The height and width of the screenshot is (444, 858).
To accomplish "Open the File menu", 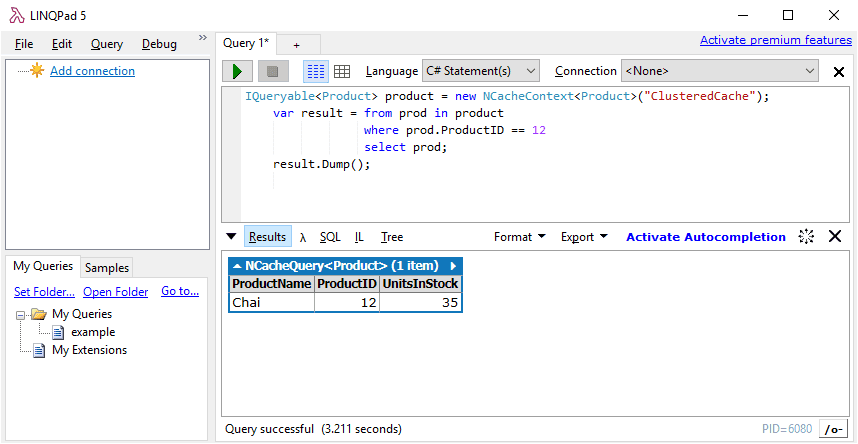I will point(24,44).
